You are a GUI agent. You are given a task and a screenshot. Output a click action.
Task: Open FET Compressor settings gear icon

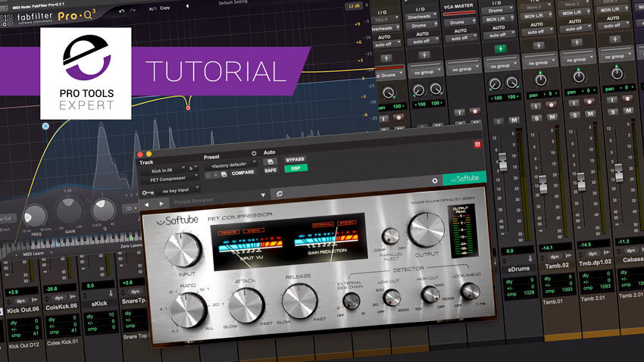(x=435, y=180)
